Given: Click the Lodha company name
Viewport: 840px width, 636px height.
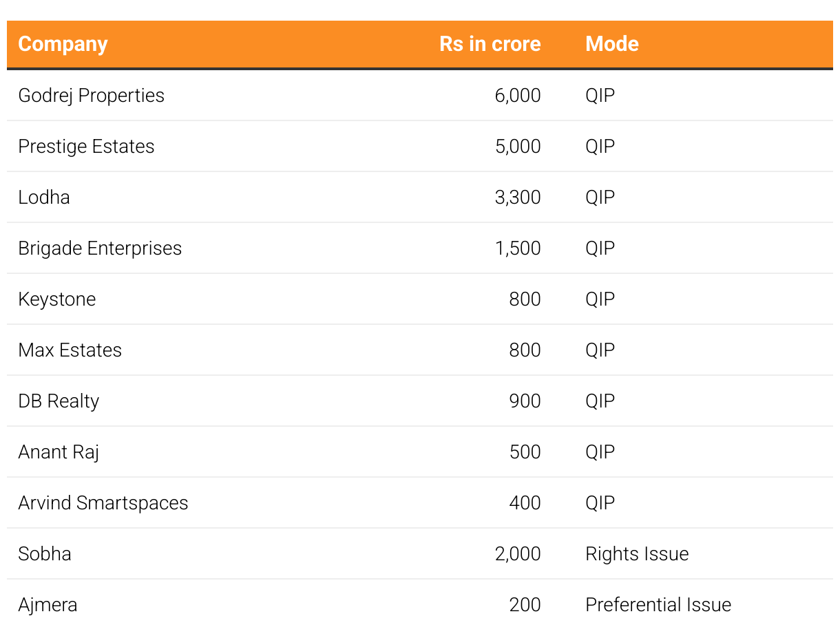Looking at the screenshot, I should [x=44, y=198].
